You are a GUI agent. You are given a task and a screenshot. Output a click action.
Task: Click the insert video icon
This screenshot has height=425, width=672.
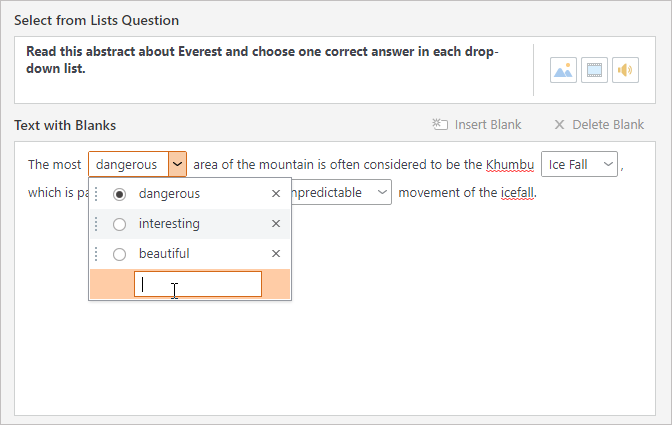pos(594,70)
